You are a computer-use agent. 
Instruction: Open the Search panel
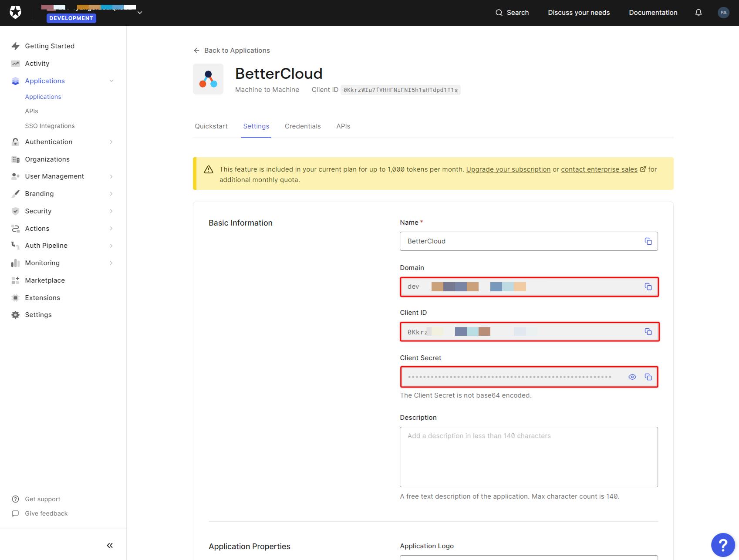[x=512, y=13]
